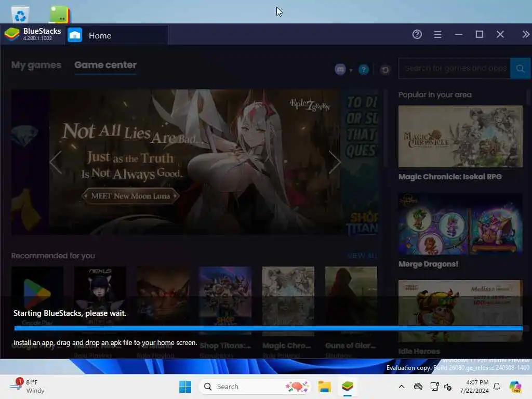532x399 pixels.
Task: Click the blue startup progress bar
Action: [269, 328]
